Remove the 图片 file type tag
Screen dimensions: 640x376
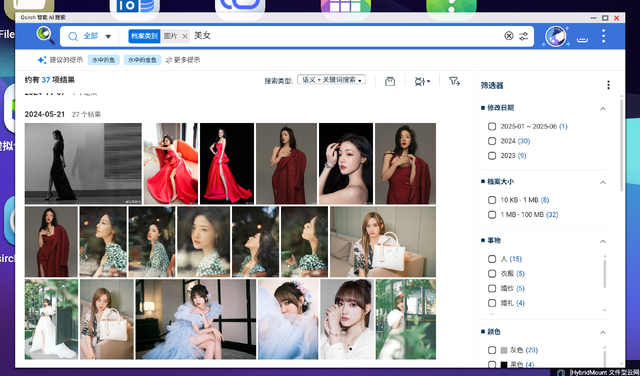[185, 36]
